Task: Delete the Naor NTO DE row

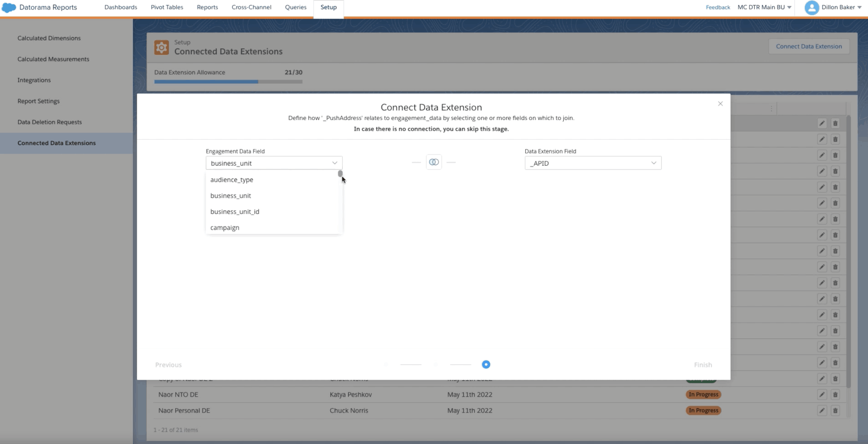Action: [x=835, y=394]
